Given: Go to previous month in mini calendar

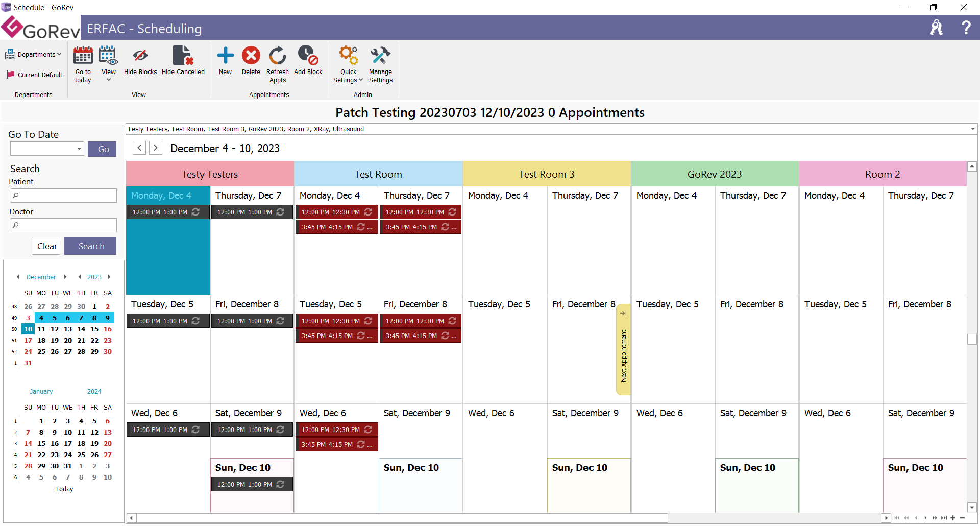Looking at the screenshot, I should click(x=18, y=277).
